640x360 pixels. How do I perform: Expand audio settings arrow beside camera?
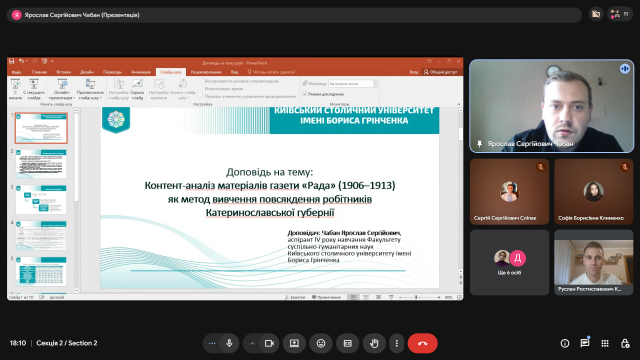pyautogui.click(x=252, y=343)
